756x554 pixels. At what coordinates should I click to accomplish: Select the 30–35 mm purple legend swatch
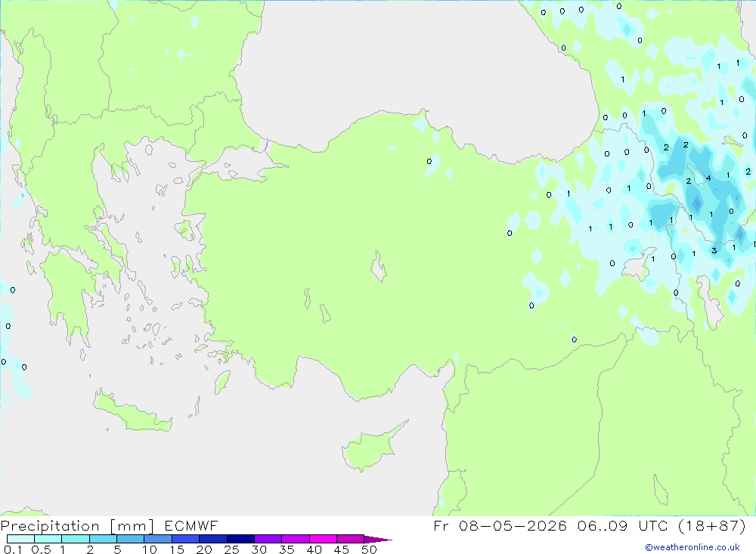pos(268,539)
